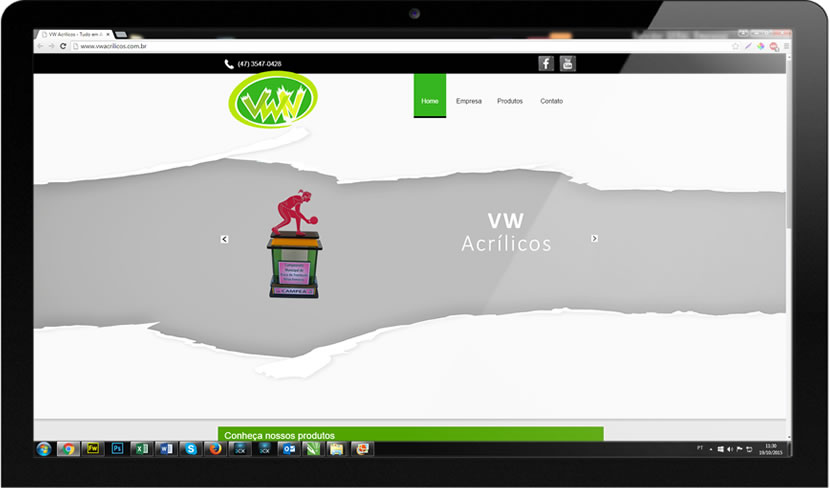Viewport: 830px width, 488px height.
Task: Open Excel from the taskbar
Action: coord(142,449)
